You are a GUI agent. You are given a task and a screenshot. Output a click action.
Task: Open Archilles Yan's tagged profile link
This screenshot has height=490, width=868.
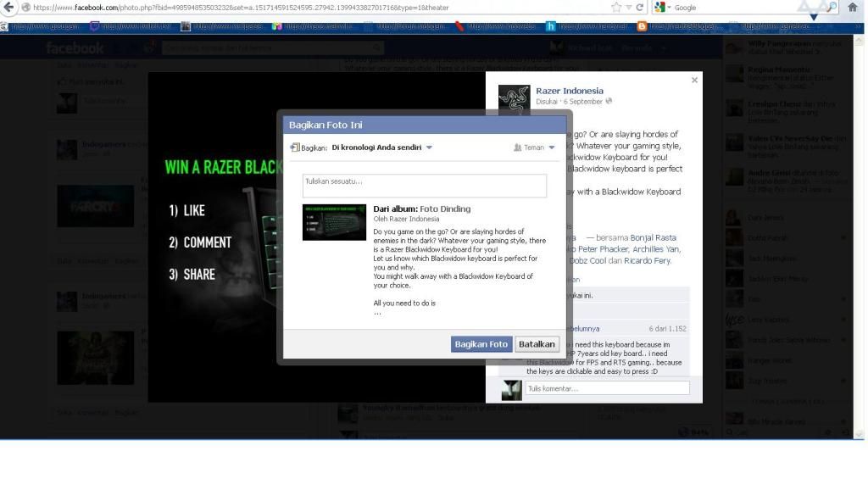point(657,249)
